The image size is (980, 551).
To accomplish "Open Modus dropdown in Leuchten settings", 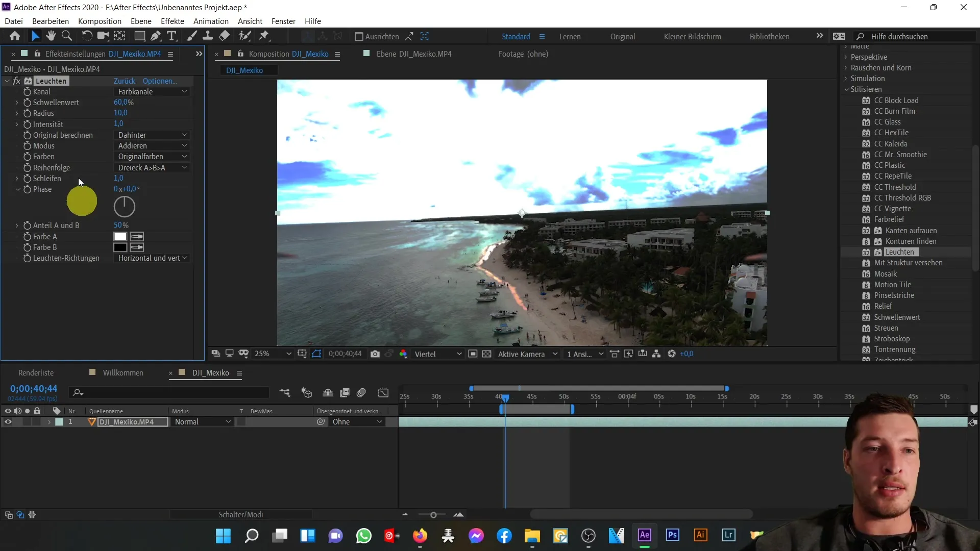I will [x=152, y=146].
